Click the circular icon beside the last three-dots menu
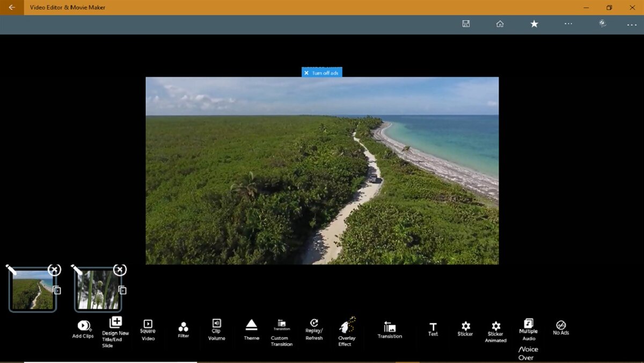 click(603, 23)
